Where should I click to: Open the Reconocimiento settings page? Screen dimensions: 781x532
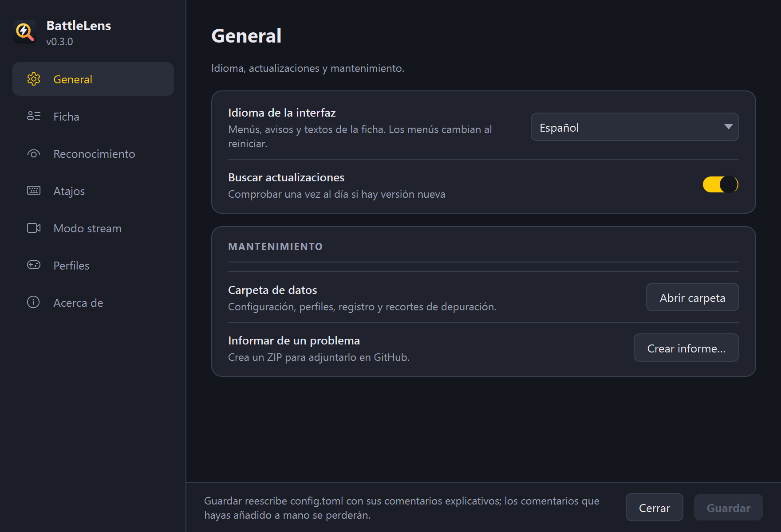93,154
